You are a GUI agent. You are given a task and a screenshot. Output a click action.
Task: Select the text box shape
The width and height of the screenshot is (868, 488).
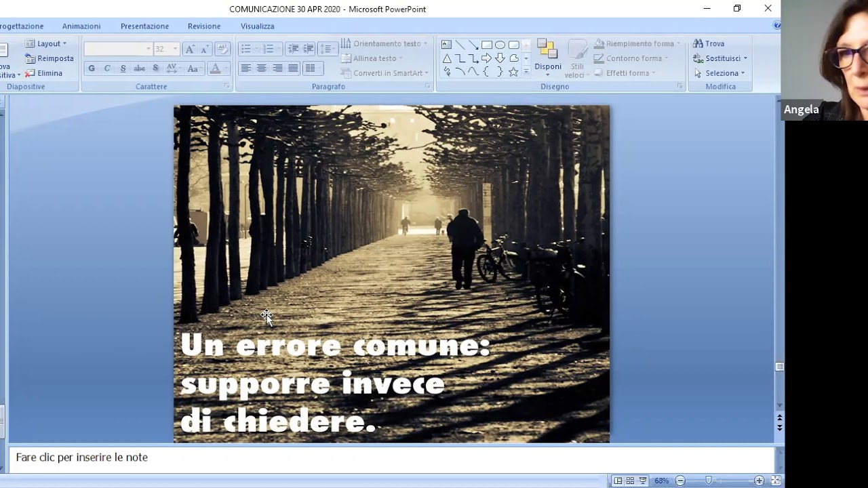pyautogui.click(x=446, y=45)
